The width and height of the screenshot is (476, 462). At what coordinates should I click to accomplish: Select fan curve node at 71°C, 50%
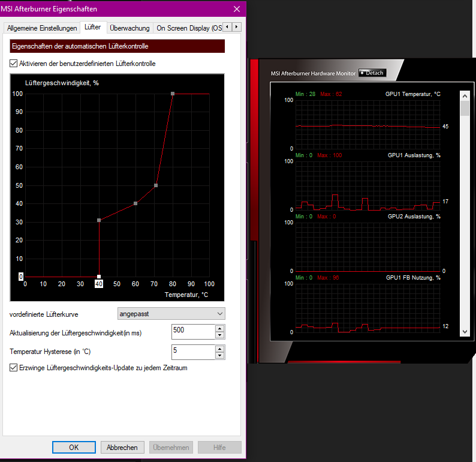click(x=156, y=185)
